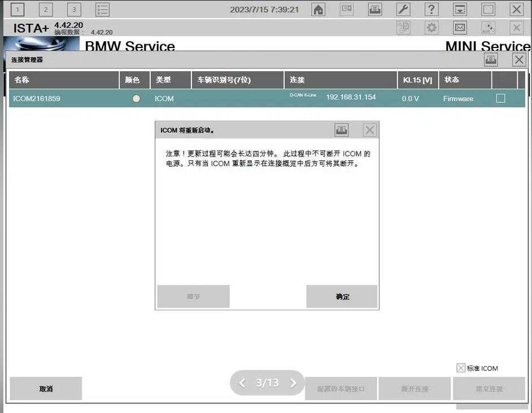
Task: Open the envelope mail icon
Action: (460, 28)
